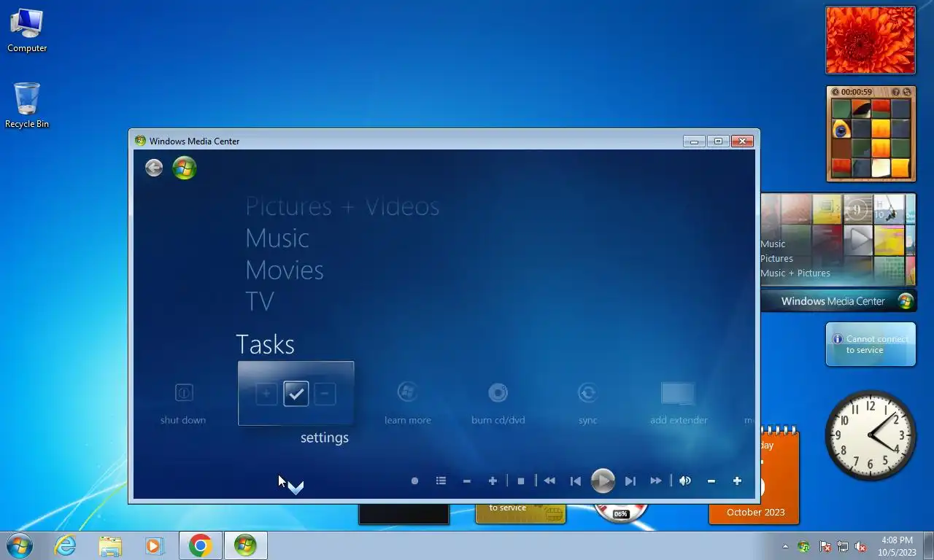Open Computer desktop icon
This screenshot has width=934, height=560.
[27, 31]
